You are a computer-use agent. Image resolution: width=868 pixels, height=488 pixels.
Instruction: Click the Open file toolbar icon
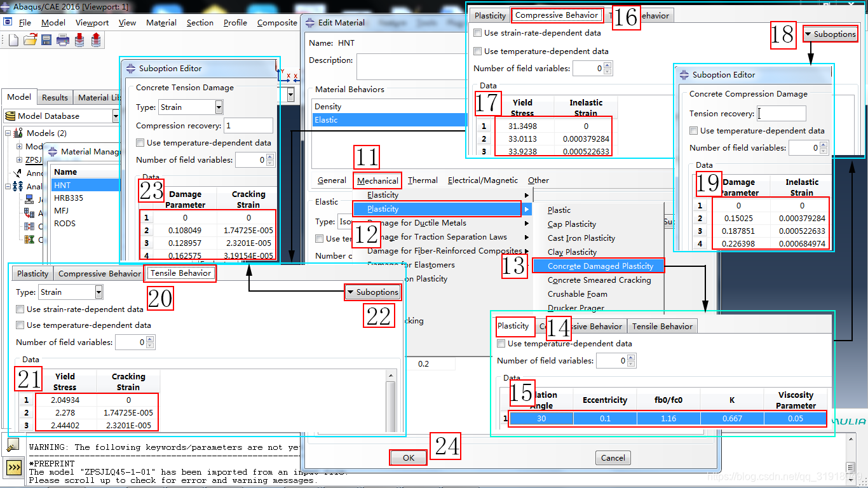point(30,41)
